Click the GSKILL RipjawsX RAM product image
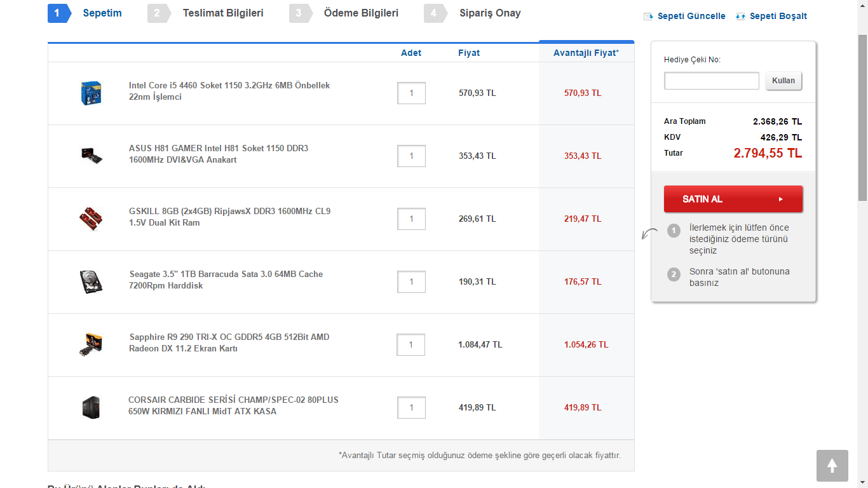 click(91, 218)
